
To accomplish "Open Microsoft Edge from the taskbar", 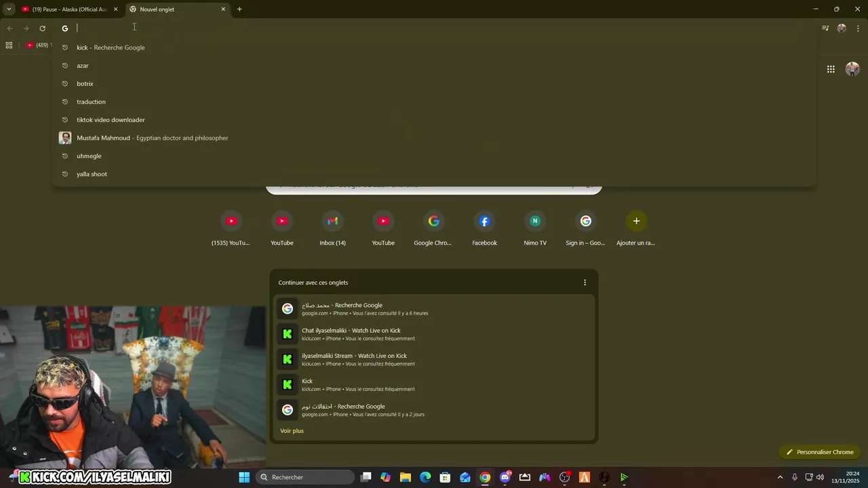I will 425,477.
